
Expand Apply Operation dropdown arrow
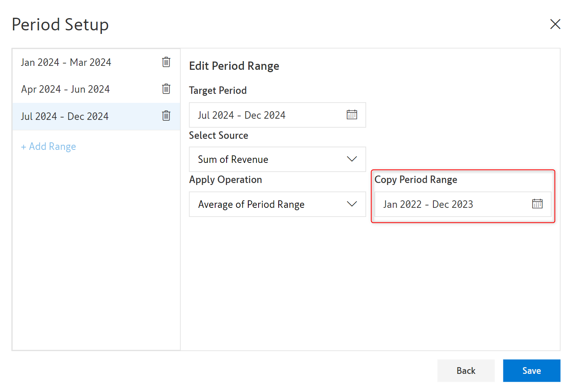click(x=352, y=204)
